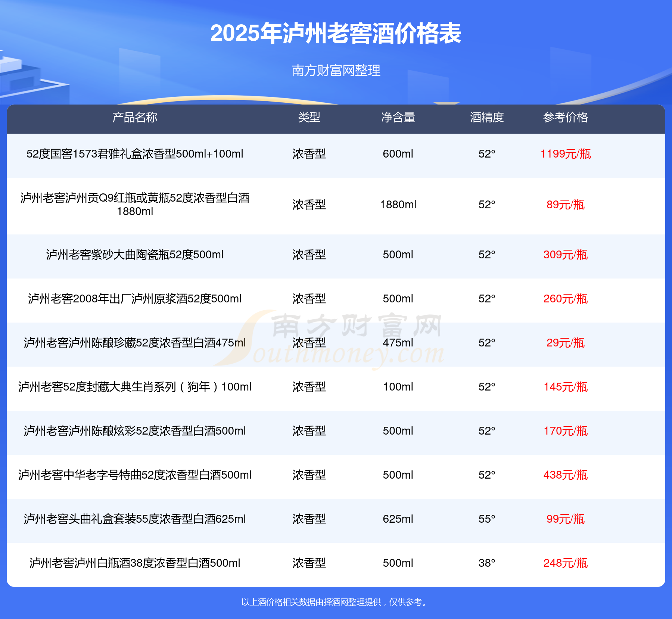Select the "净含量" column header
The image size is (672, 619).
[x=398, y=117]
